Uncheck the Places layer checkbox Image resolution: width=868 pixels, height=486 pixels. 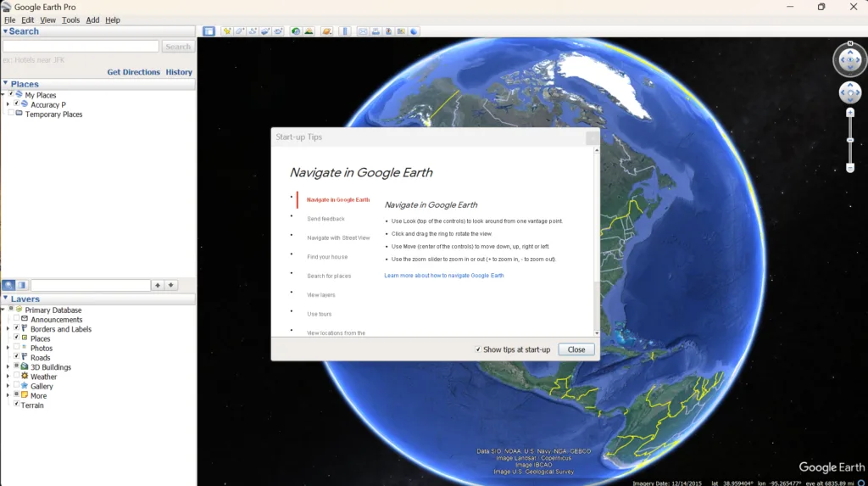pos(17,338)
